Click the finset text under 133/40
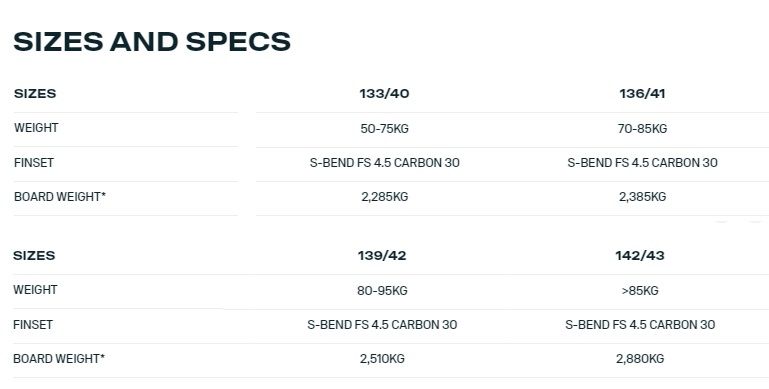 (x=384, y=163)
